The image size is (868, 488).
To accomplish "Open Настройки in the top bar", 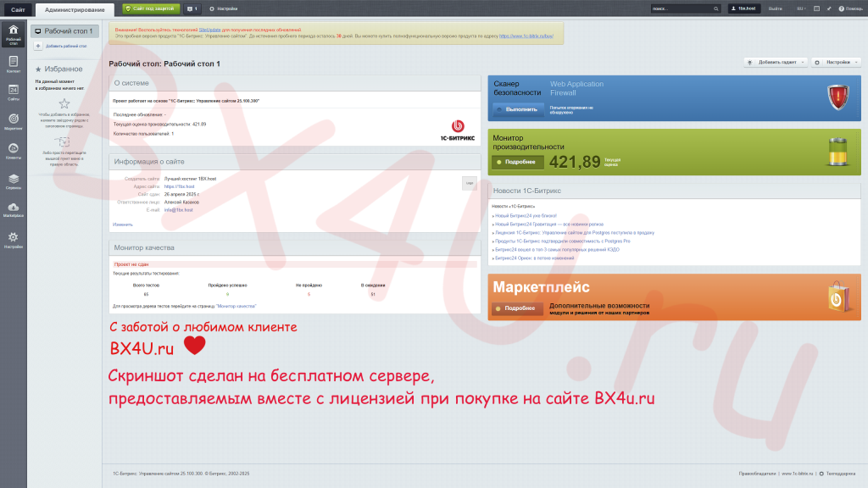I will (x=224, y=8).
